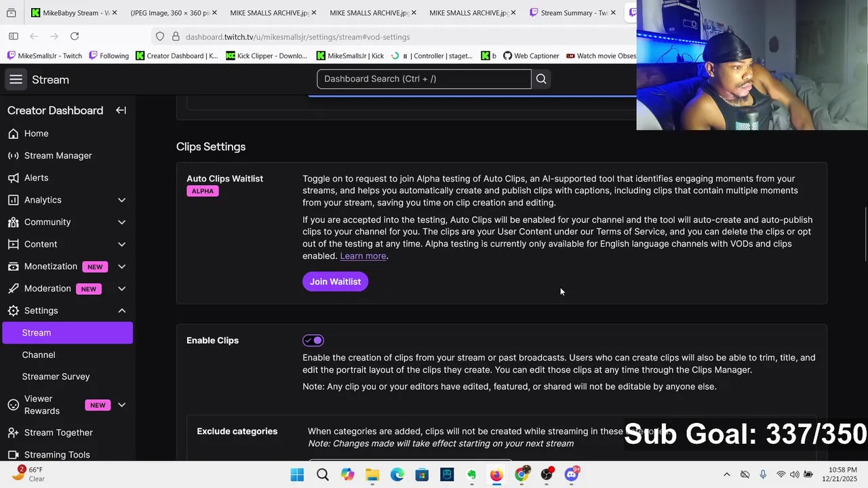Open Web Captioner bookmark
The height and width of the screenshot is (488, 868).
[x=530, y=56]
